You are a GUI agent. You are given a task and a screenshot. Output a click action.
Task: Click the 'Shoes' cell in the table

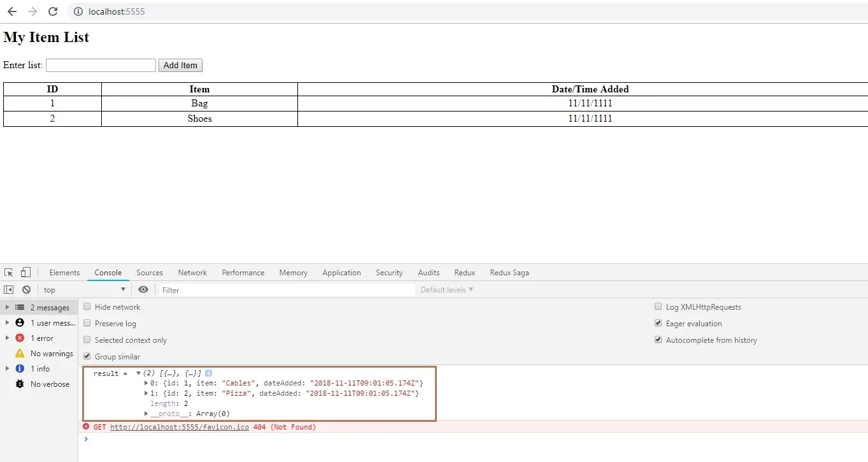tap(199, 119)
